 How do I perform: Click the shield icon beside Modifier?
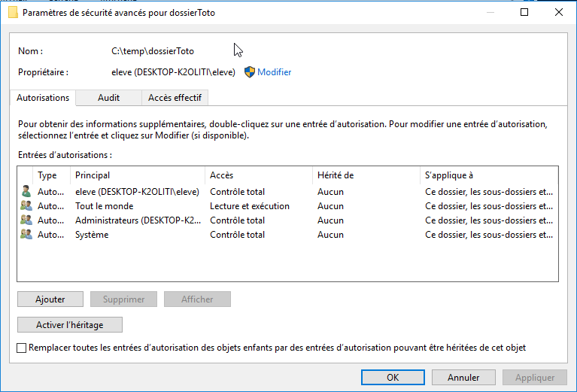[250, 71]
